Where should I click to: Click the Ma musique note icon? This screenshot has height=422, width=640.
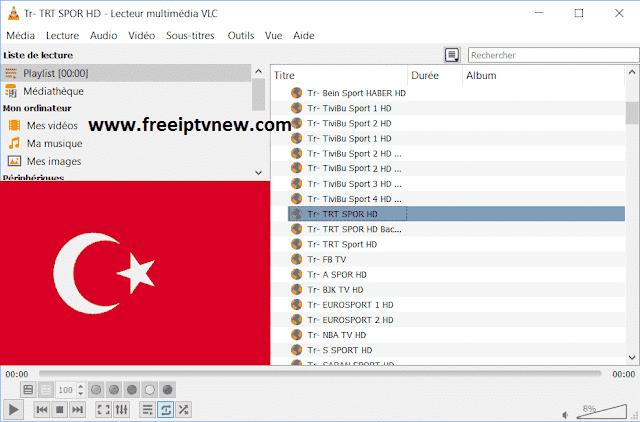(14, 143)
